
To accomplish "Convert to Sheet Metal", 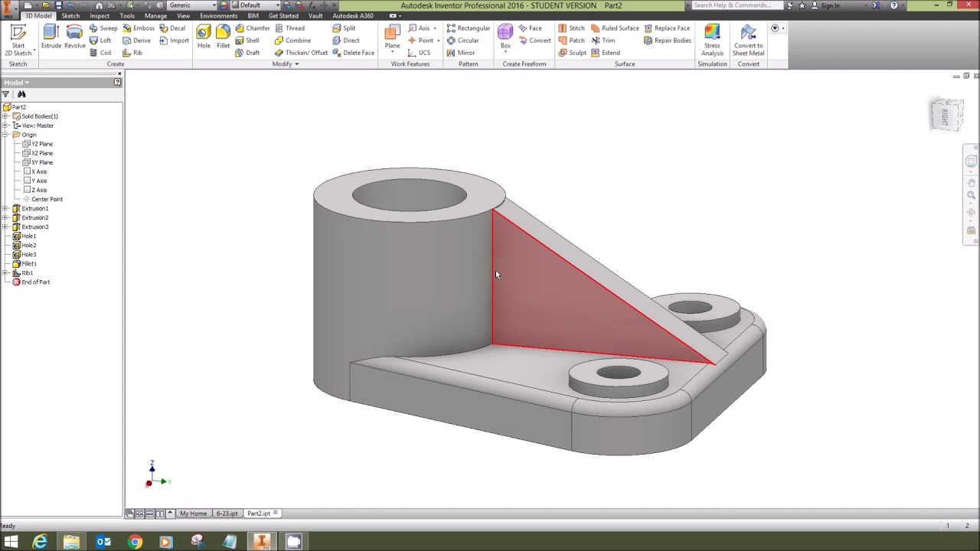I will coord(748,40).
